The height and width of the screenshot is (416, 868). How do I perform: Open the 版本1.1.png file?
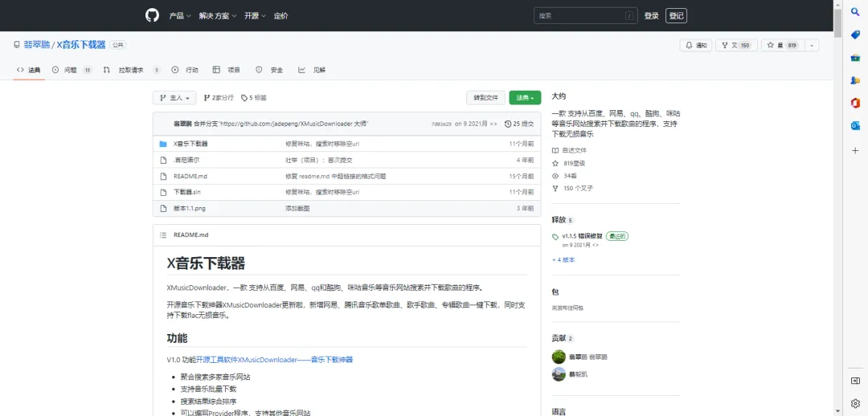click(x=190, y=209)
